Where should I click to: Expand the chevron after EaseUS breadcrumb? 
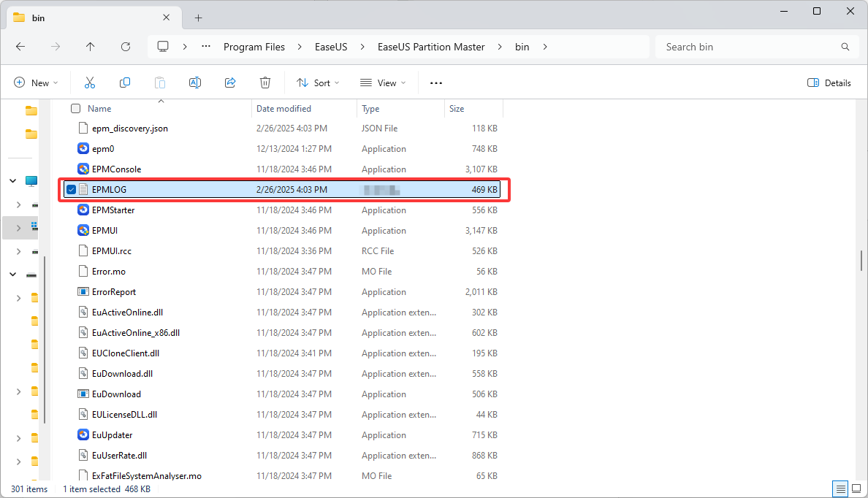[362, 47]
